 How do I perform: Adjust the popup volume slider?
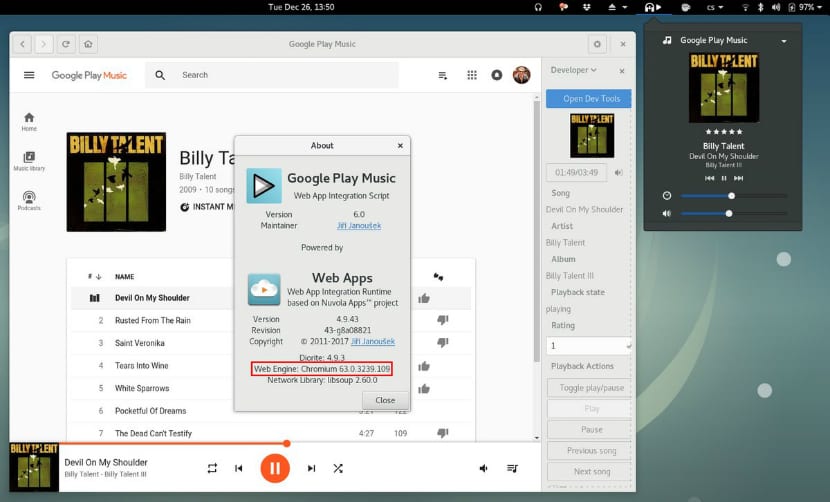(733, 213)
